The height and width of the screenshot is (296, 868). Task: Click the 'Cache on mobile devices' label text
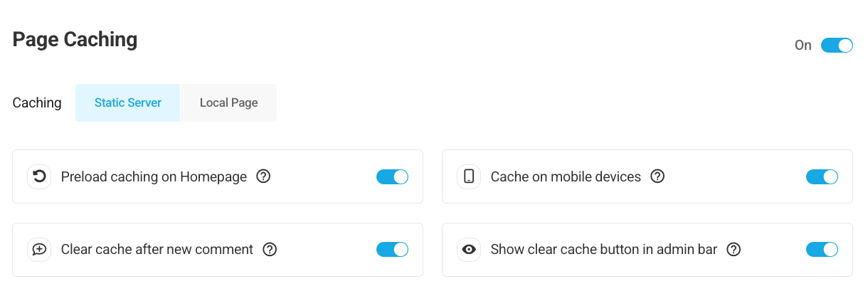coord(566,176)
